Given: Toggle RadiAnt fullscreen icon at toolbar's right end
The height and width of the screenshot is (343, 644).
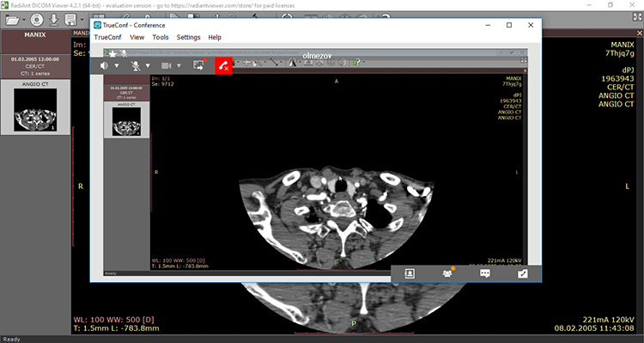Looking at the screenshot, I should pyautogui.click(x=637, y=17).
